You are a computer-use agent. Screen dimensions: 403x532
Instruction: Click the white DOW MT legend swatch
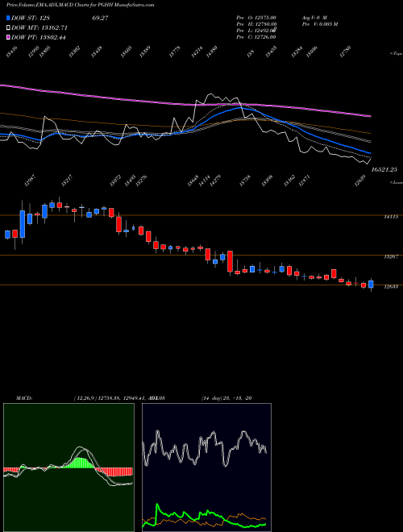click(8, 27)
